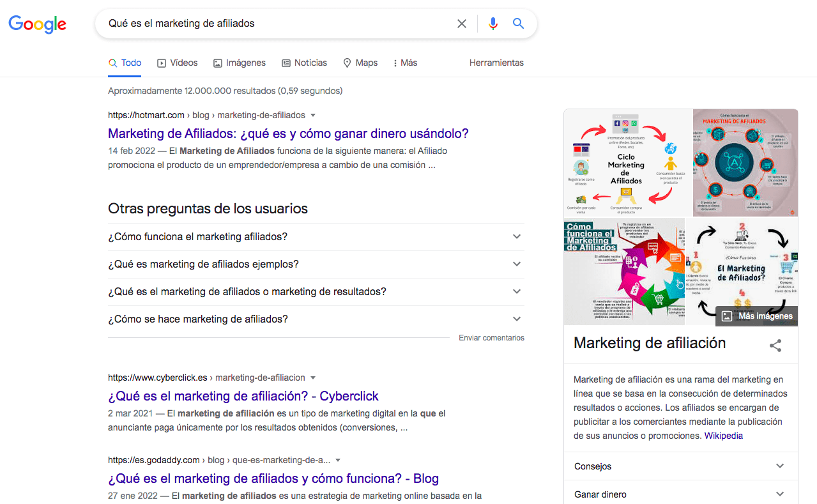Clear the search query with the X icon
Screen dimensions: 817x504
click(461, 23)
